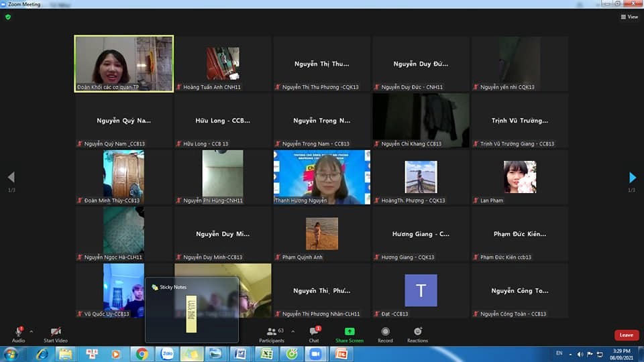The height and width of the screenshot is (362, 644).
Task: Click Nguyễn Phi Hùng-CNH11 tile
Action: coord(223,177)
